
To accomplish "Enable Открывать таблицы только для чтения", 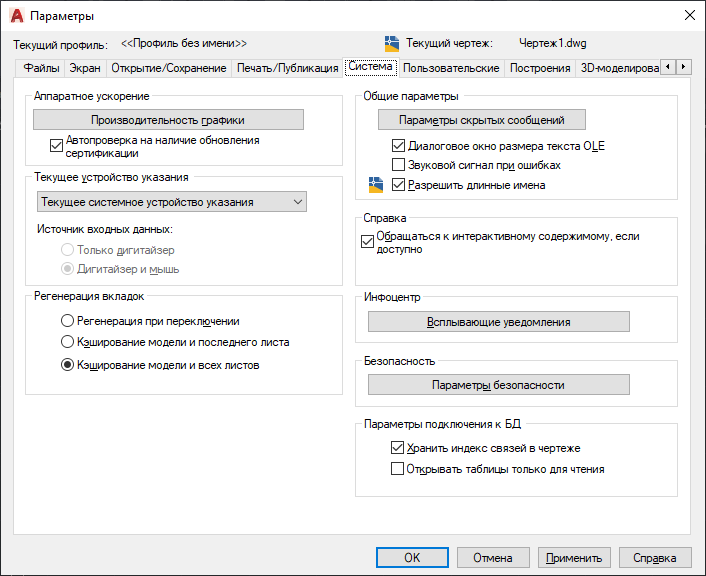I will pos(398,468).
